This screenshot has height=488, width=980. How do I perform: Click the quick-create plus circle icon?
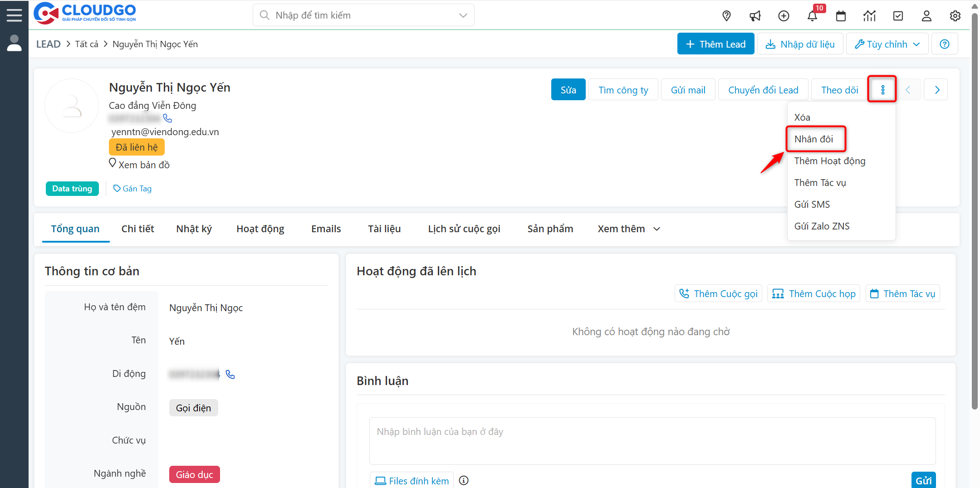784,16
